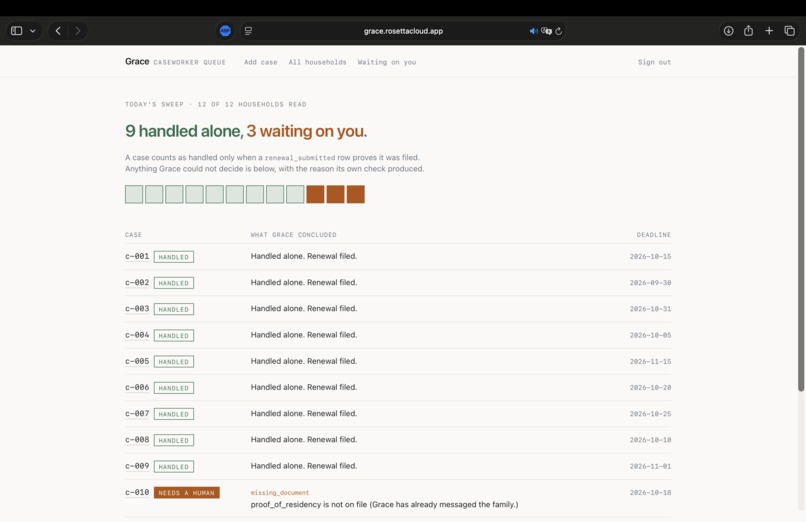The width and height of the screenshot is (806, 522).
Task: Click the proof_of_residency explanation text
Action: click(384, 505)
